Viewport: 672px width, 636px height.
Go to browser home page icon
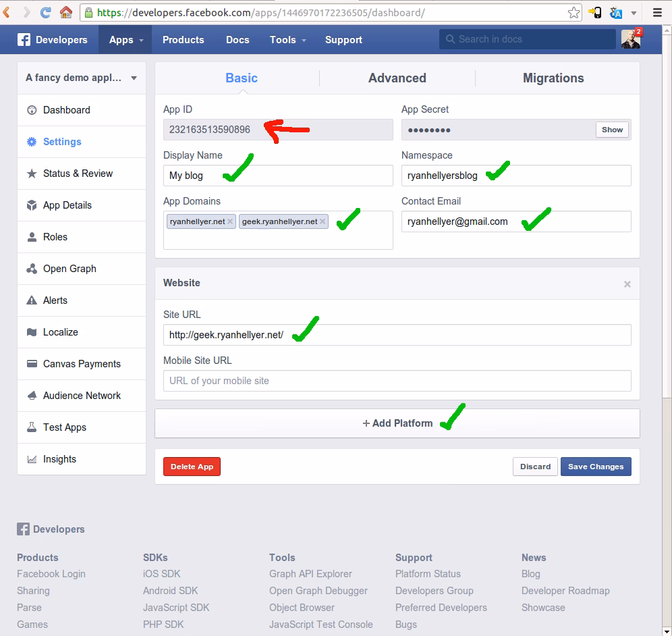pyautogui.click(x=66, y=12)
